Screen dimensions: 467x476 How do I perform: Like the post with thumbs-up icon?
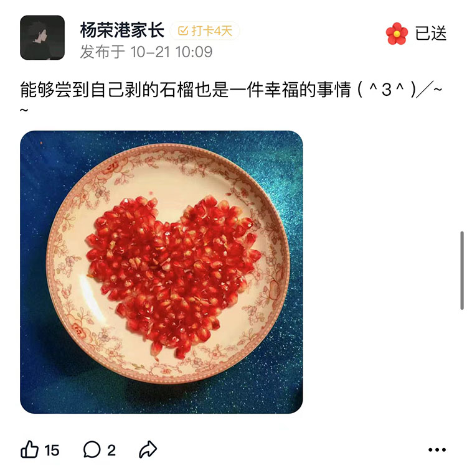click(29, 450)
